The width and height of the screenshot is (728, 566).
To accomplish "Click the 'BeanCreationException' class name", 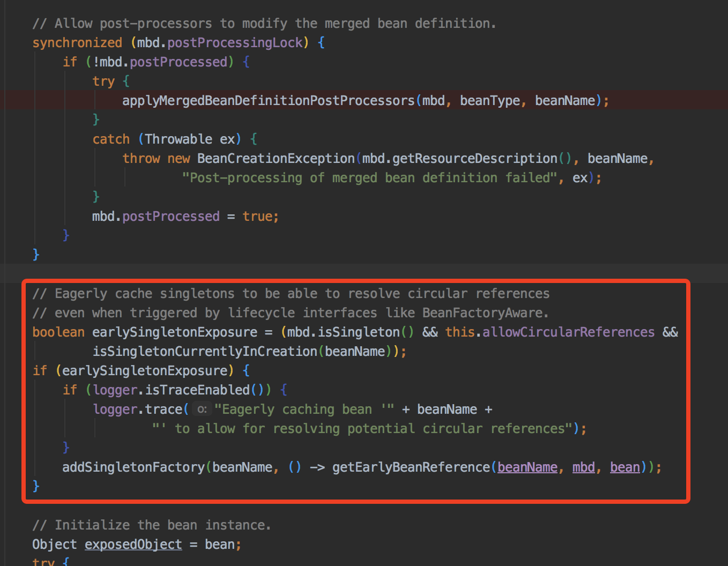I will click(x=276, y=159).
